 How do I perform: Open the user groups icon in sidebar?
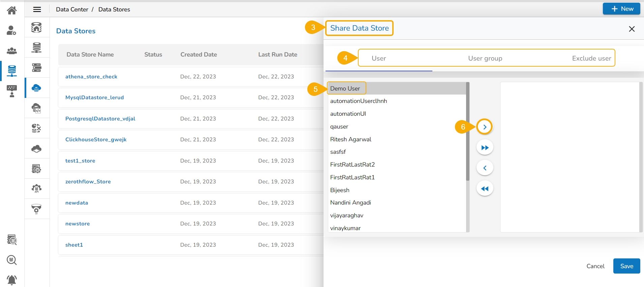tap(12, 51)
